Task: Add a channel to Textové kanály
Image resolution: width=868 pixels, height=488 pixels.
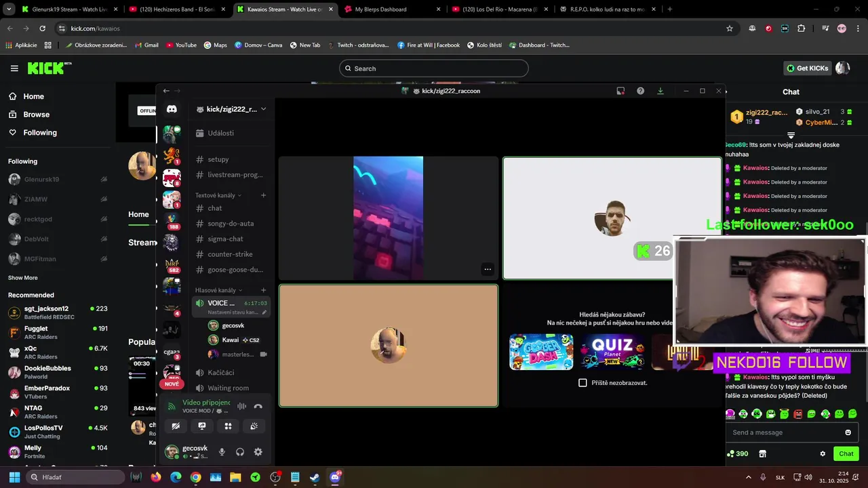Action: pos(263,195)
